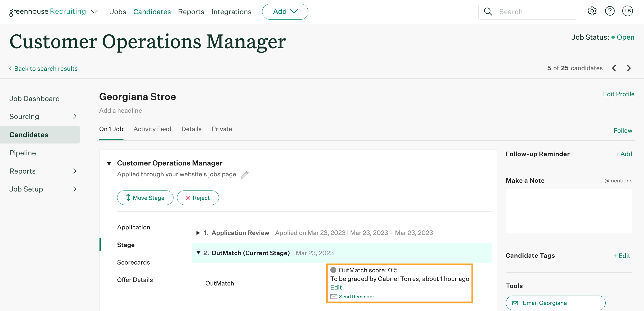Switch to the Details tab
Image resolution: width=644 pixels, height=311 pixels.
[x=191, y=129]
